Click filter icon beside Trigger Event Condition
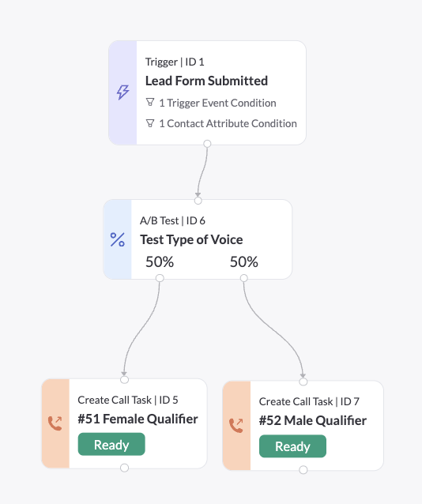 pos(150,103)
